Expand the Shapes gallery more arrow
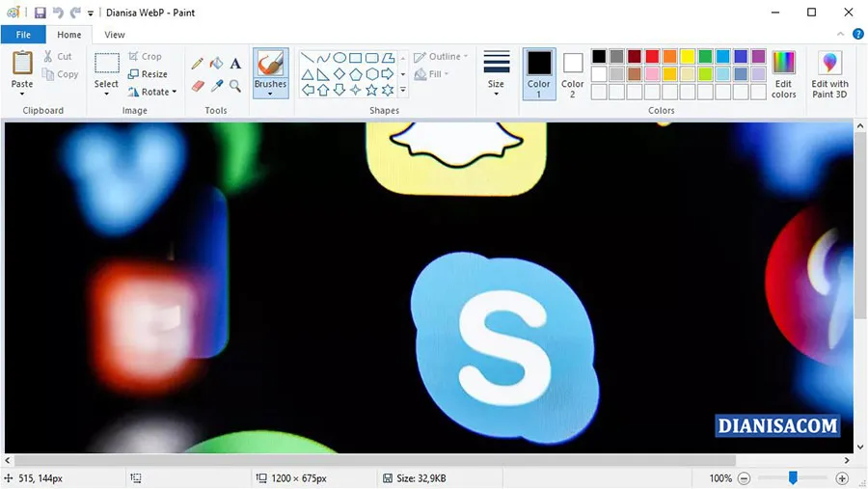This screenshot has height=489, width=868. pos(403,90)
